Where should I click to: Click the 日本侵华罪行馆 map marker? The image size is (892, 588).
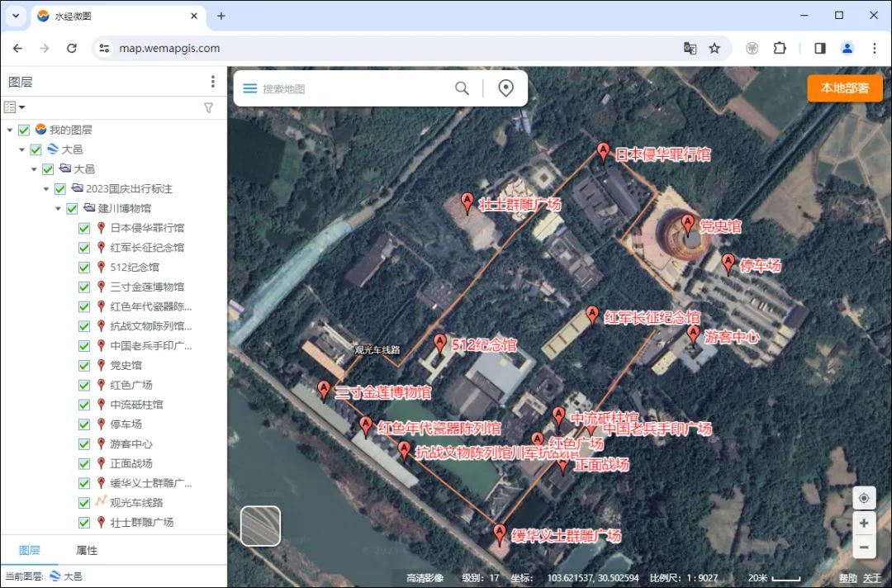[x=604, y=152]
